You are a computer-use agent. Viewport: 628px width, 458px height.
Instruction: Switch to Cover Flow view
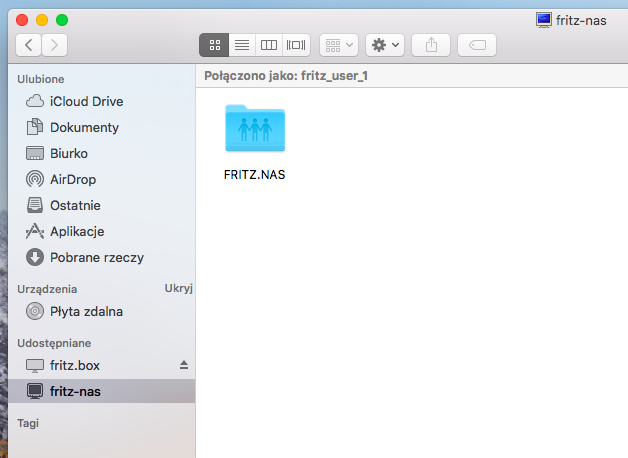[296, 45]
